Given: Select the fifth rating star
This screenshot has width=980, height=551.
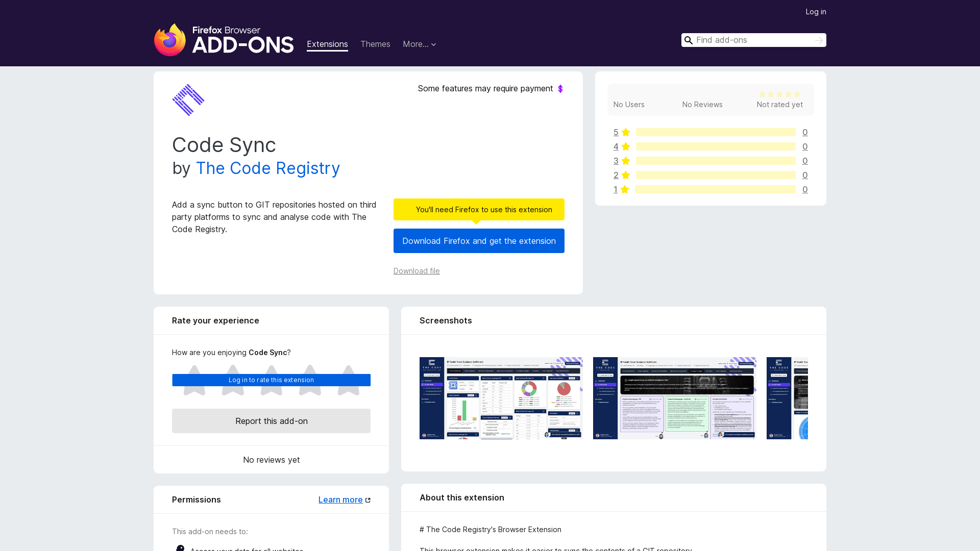Looking at the screenshot, I should (349, 380).
